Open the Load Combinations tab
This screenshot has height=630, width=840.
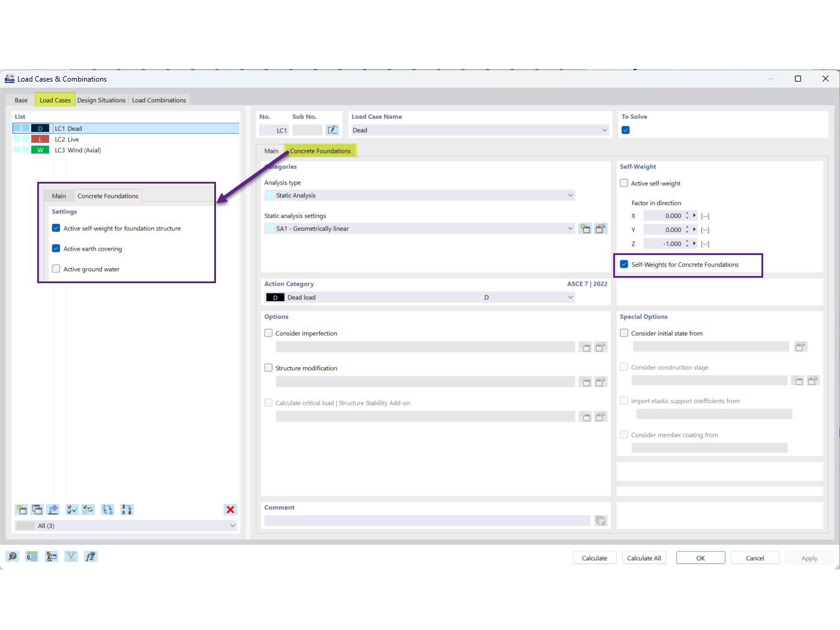pos(159,100)
